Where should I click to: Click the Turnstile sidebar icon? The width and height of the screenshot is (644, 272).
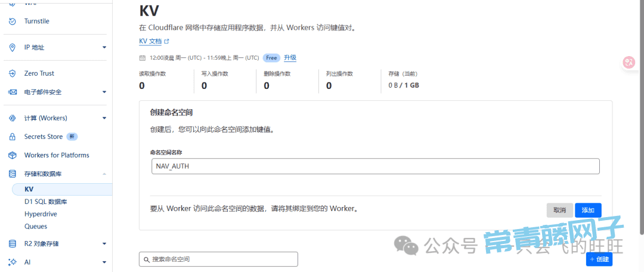(13, 21)
